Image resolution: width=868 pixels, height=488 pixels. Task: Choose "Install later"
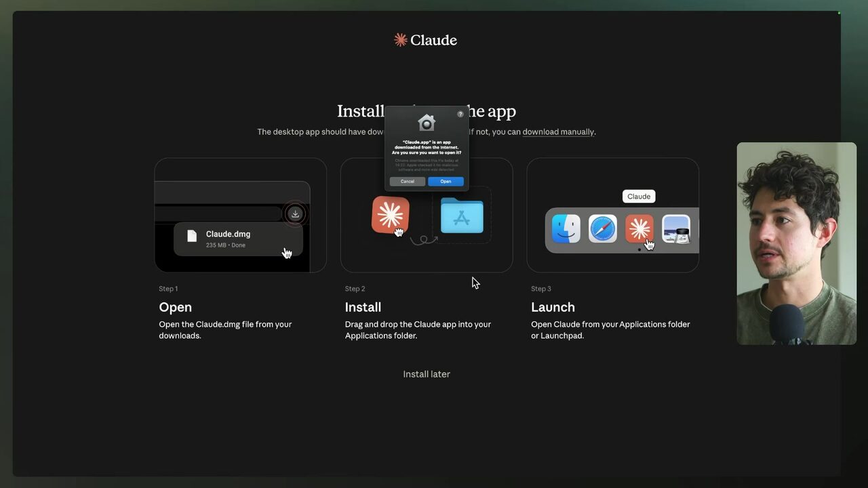tap(427, 374)
